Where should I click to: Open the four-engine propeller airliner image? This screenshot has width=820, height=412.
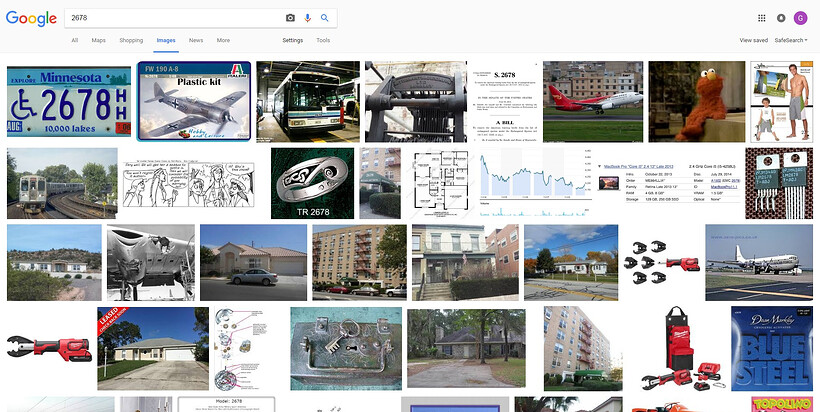pyautogui.click(x=759, y=262)
